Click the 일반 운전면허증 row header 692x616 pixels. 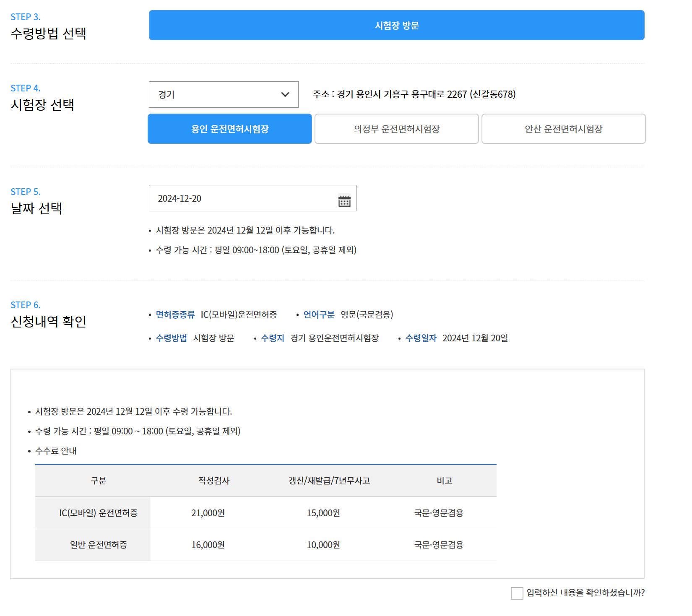(93, 545)
